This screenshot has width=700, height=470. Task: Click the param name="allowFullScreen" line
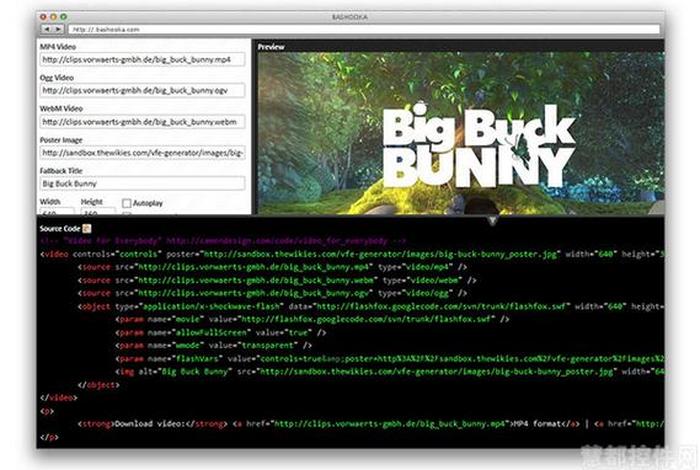221,333
